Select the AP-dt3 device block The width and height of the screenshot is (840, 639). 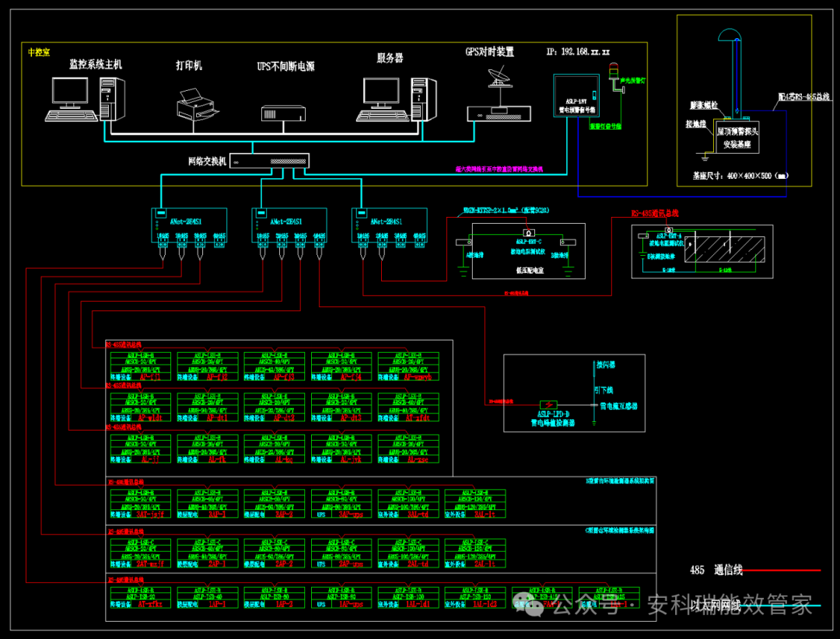point(341,407)
